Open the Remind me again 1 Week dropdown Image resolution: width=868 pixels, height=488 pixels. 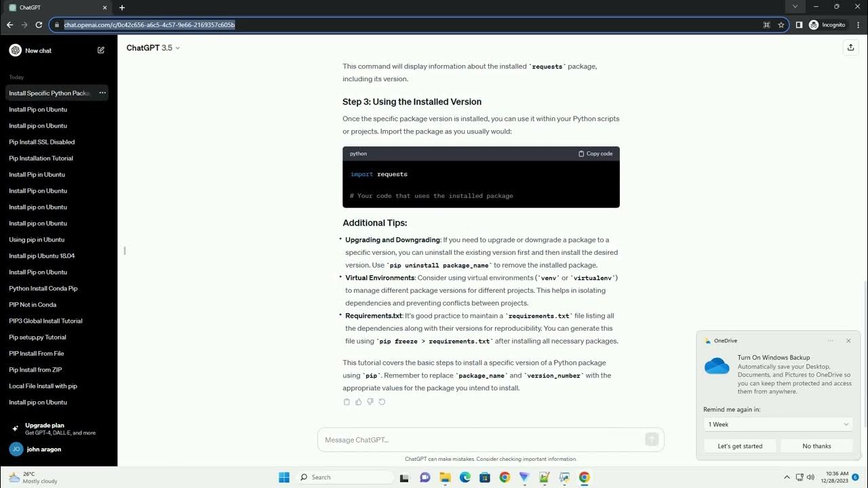[x=778, y=424]
